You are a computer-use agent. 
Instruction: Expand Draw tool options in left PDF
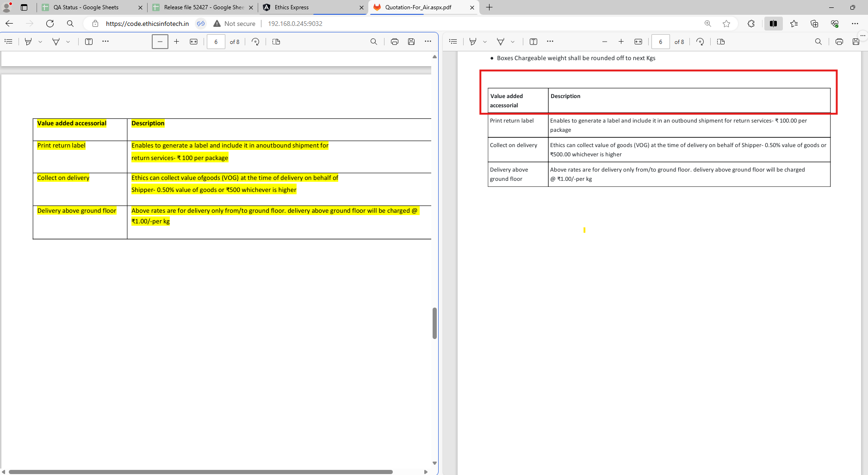(x=68, y=42)
